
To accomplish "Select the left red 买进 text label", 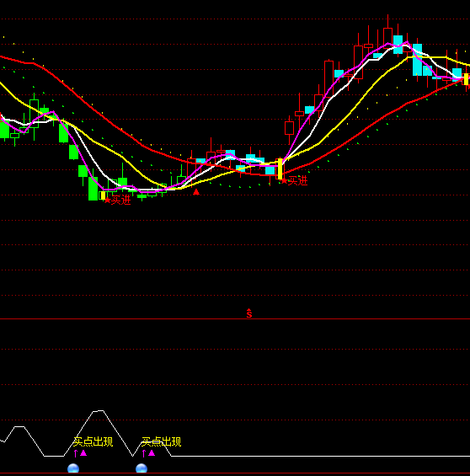I will tap(121, 200).
